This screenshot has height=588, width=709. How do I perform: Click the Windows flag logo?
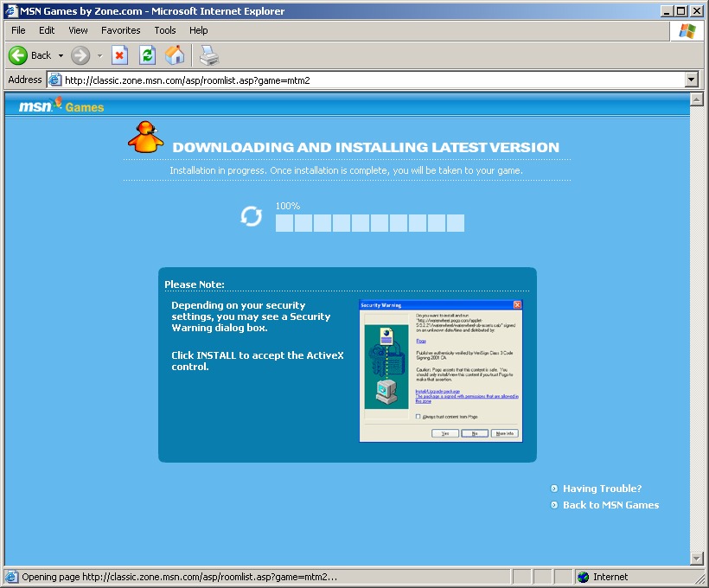point(687,31)
